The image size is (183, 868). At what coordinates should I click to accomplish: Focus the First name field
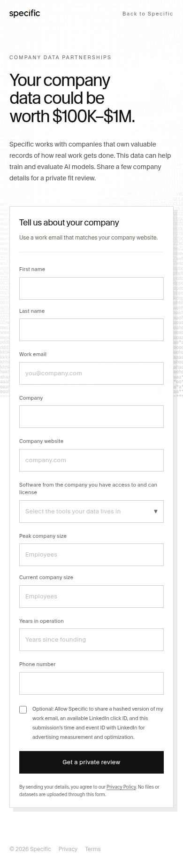(91, 288)
